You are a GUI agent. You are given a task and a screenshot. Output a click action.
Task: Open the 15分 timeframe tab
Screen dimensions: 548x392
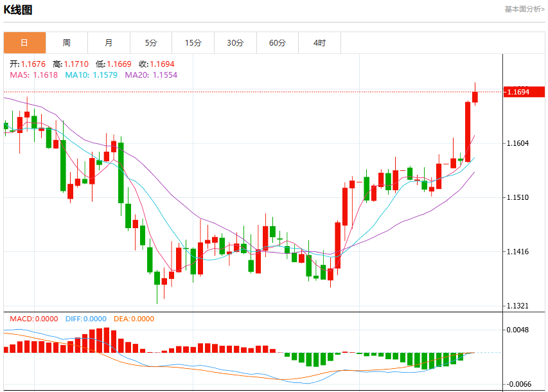pos(193,42)
